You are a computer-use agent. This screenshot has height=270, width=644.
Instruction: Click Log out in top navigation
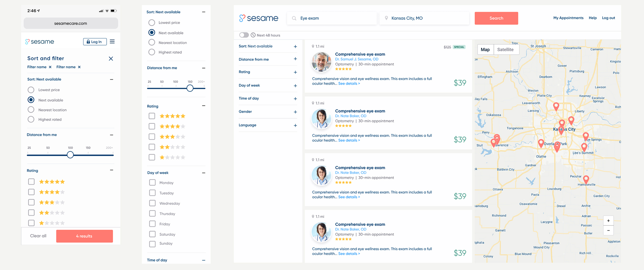click(x=608, y=18)
